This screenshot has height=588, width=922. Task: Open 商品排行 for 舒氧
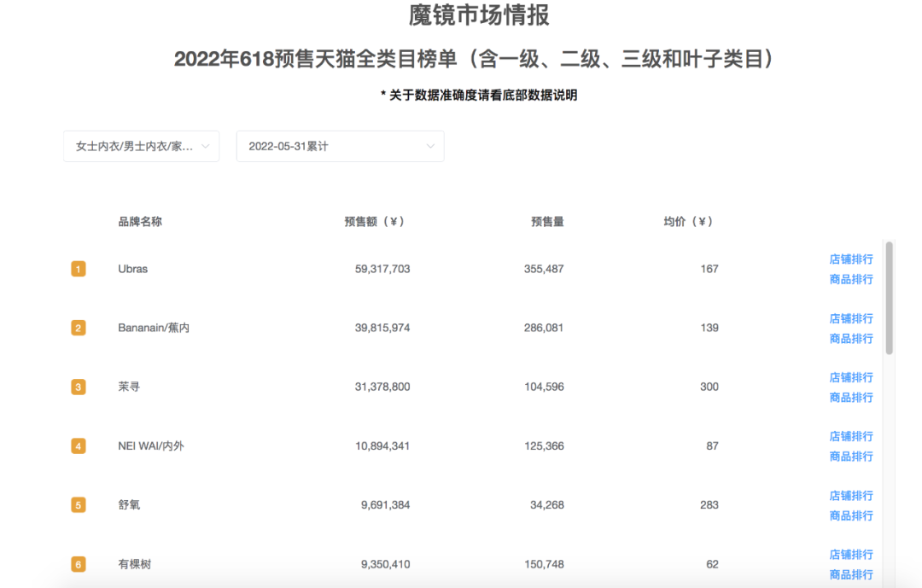pos(851,515)
